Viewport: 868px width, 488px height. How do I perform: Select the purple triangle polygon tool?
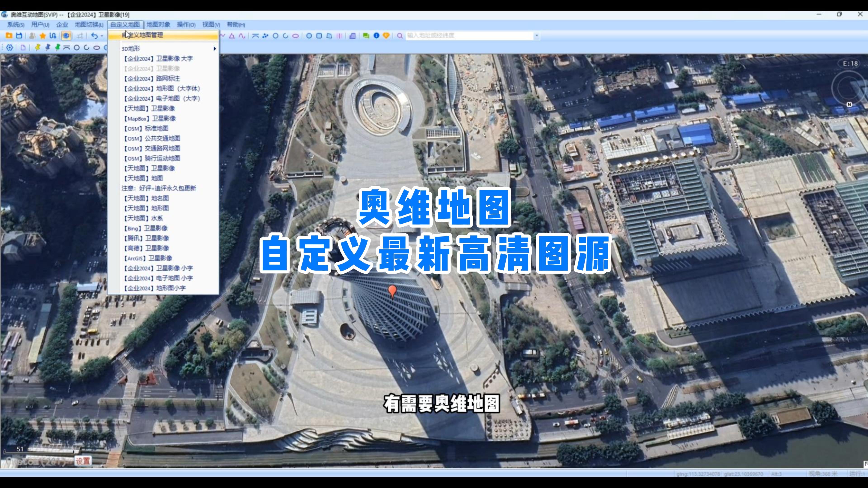[x=232, y=36]
